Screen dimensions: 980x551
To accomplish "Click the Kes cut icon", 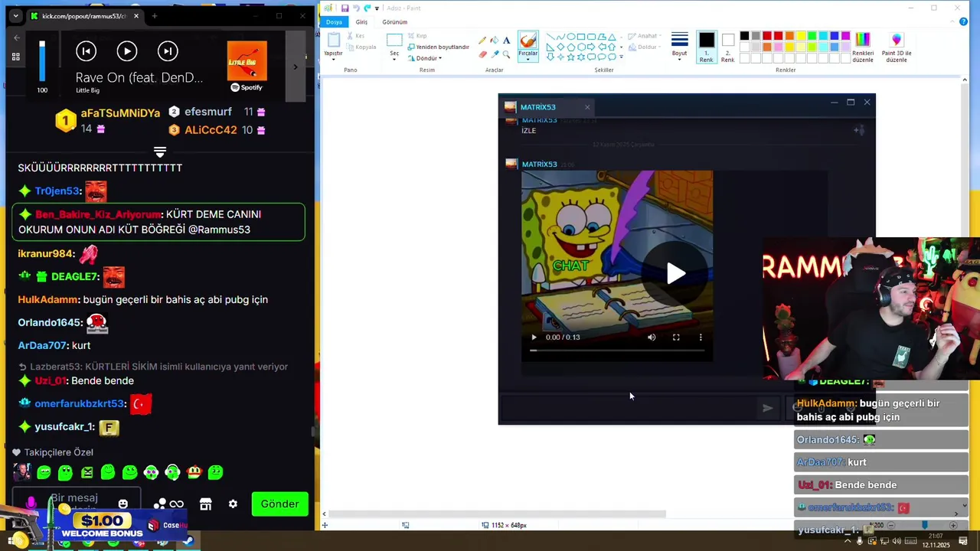I will (351, 36).
